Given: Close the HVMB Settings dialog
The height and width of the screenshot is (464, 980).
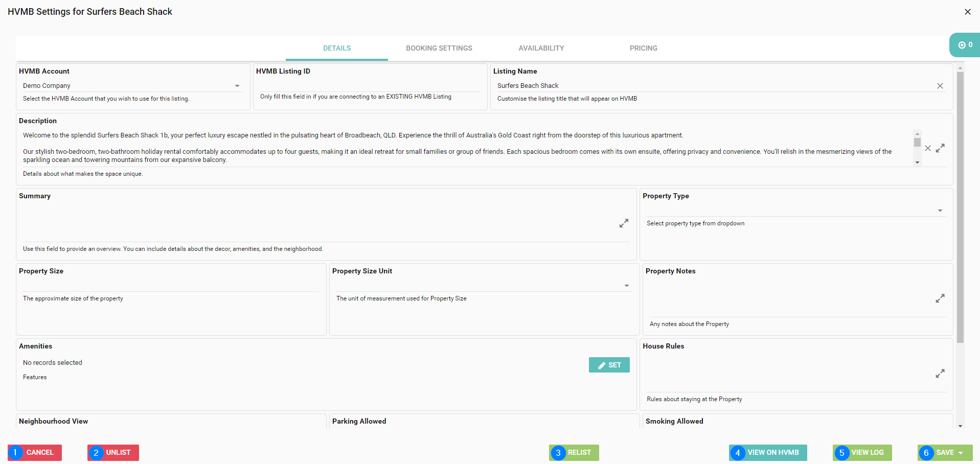Looking at the screenshot, I should tap(967, 12).
